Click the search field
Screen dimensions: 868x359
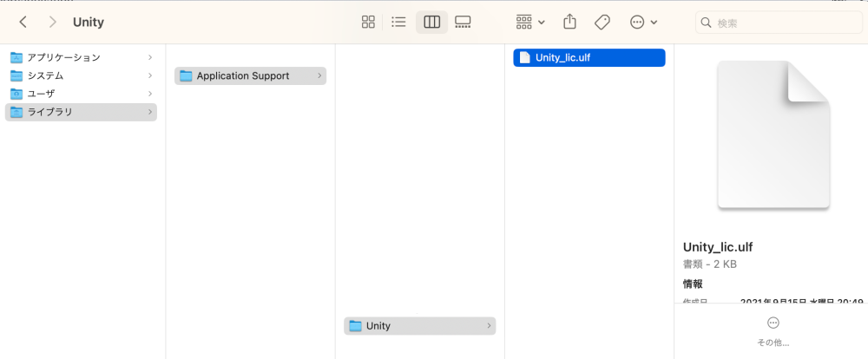click(779, 23)
